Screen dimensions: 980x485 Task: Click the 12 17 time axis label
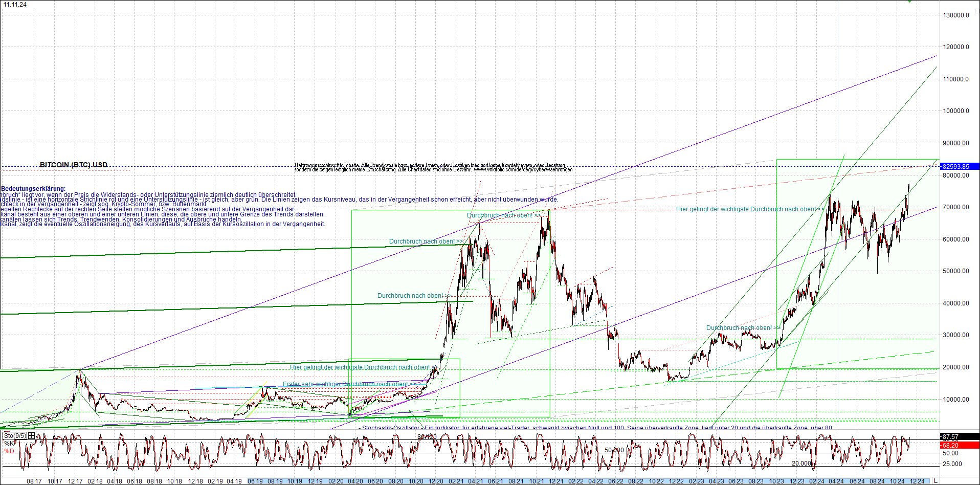click(75, 481)
